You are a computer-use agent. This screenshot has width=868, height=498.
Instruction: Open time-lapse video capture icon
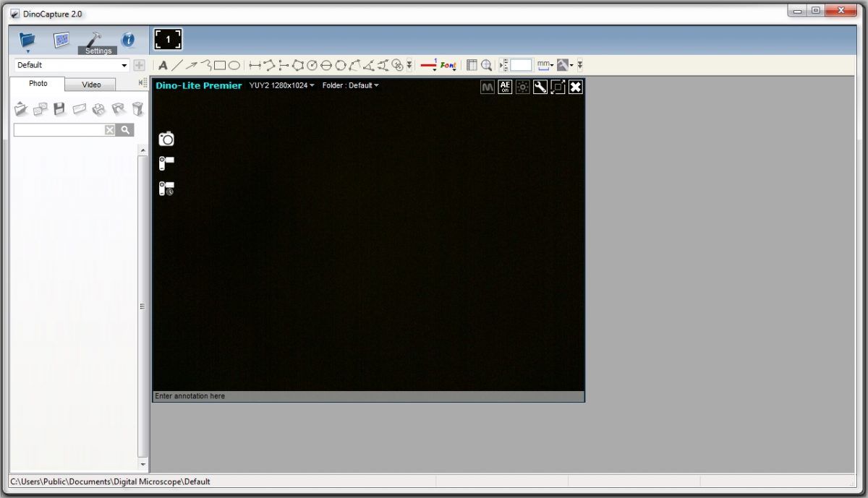click(166, 189)
